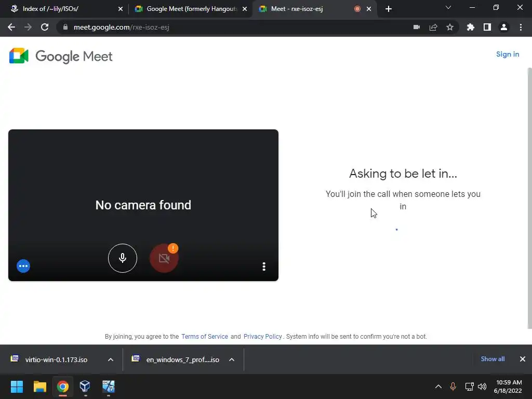Click the Sign in link

[x=508, y=54]
